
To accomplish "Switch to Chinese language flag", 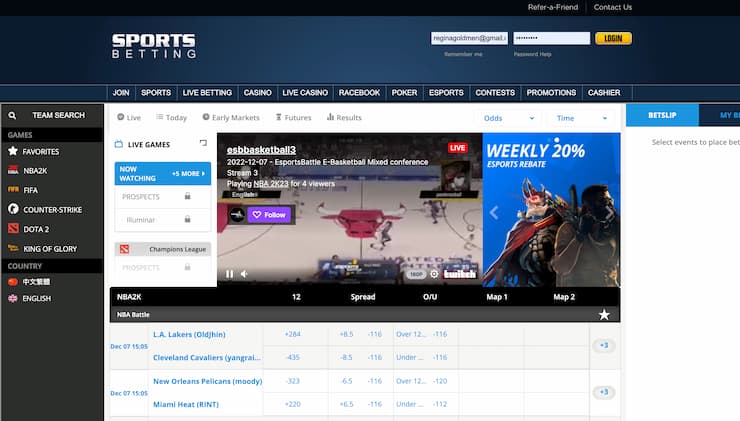I will 13,282.
